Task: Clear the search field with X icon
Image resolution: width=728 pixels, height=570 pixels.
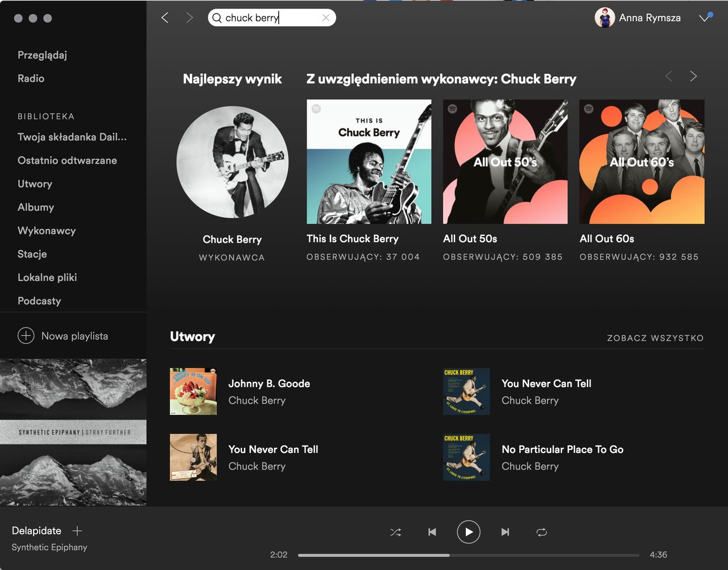Action: point(326,18)
